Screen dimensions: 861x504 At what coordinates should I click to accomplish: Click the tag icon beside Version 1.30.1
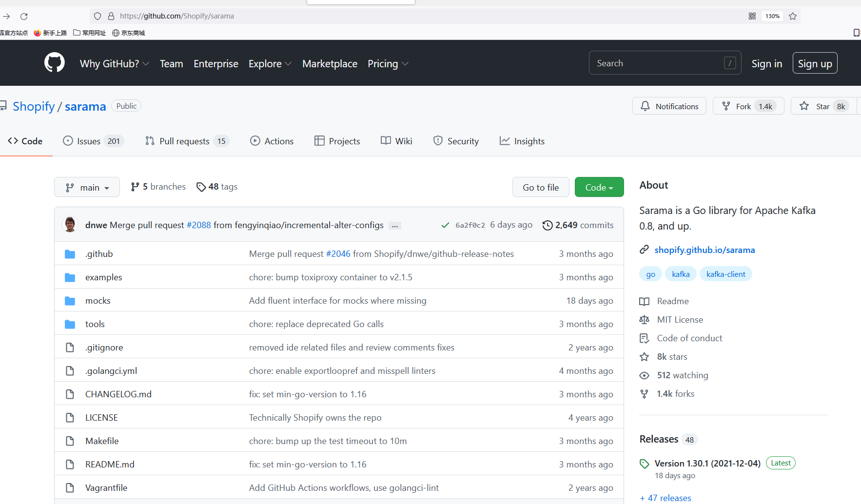(644, 464)
